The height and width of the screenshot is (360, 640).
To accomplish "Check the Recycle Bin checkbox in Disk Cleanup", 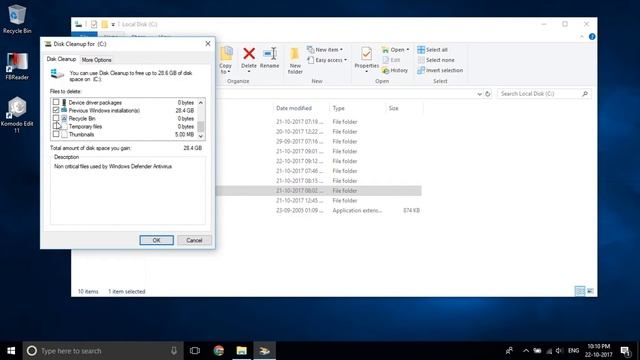I will (x=56, y=118).
